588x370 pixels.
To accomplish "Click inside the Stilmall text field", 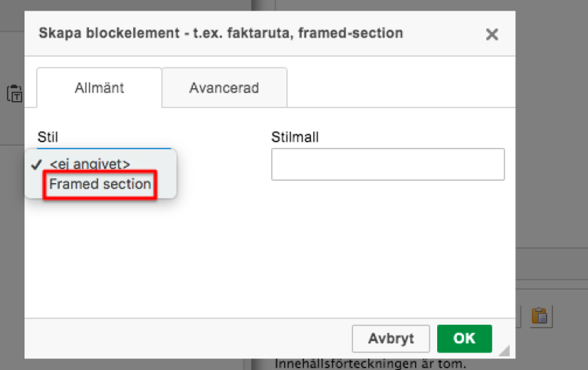I will pos(387,165).
